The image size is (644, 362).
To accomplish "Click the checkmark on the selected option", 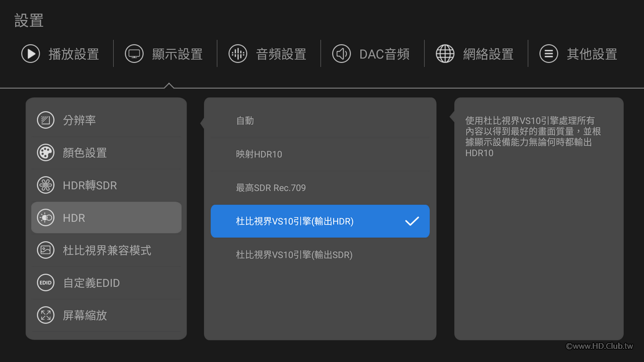I will [x=412, y=221].
